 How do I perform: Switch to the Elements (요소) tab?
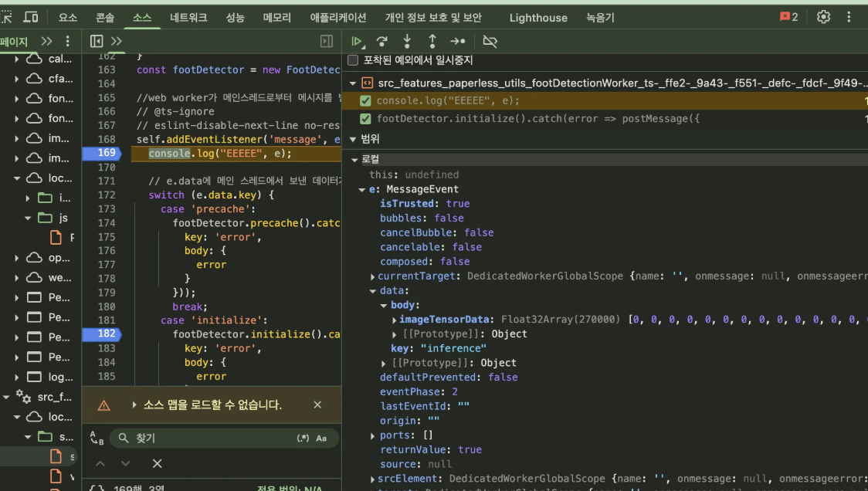coord(68,17)
